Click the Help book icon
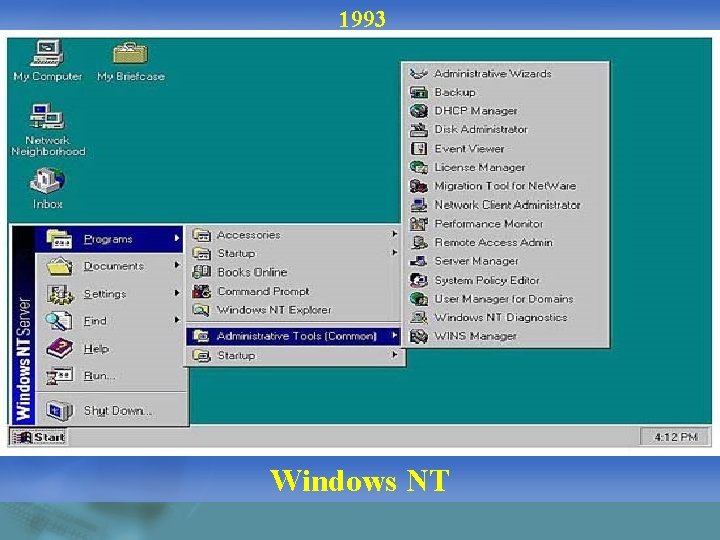The image size is (720, 540). (x=59, y=349)
